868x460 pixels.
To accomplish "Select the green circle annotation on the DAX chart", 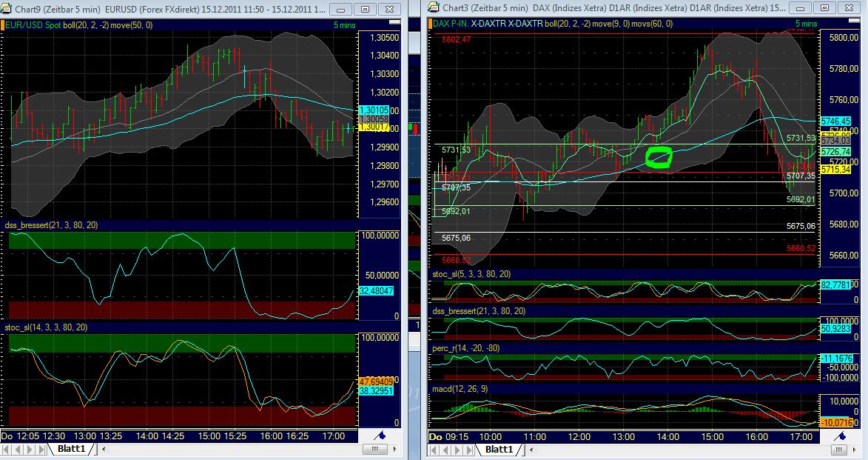I will (x=658, y=158).
